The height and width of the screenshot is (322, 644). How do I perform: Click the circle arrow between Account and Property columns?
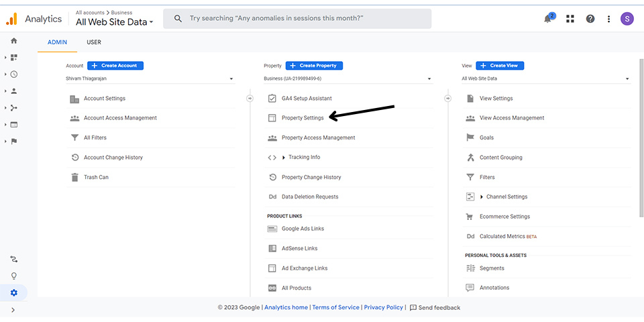250,99
